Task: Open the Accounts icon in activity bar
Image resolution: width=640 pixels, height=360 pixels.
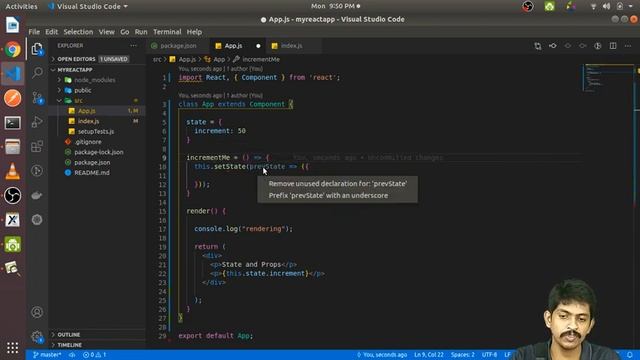Action: click(37, 312)
